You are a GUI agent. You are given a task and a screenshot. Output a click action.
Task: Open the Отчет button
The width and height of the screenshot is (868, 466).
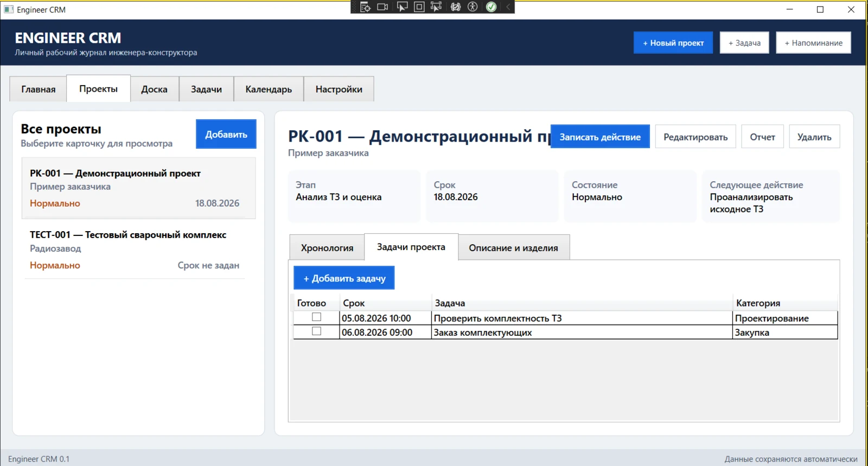point(762,137)
